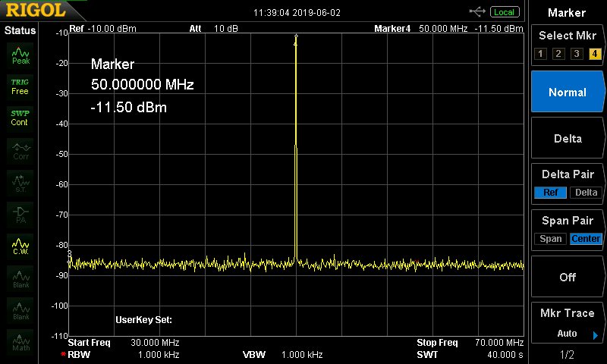Image resolution: width=607 pixels, height=364 pixels.
Task: Select marker 4 in Select Mkr
Action: click(595, 54)
